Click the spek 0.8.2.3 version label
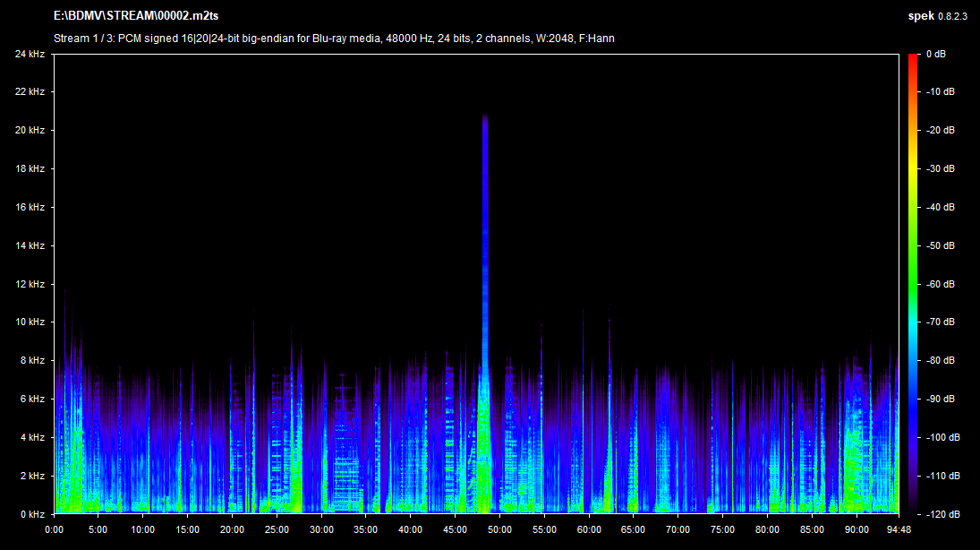This screenshot has height=550, width=980. tap(937, 16)
